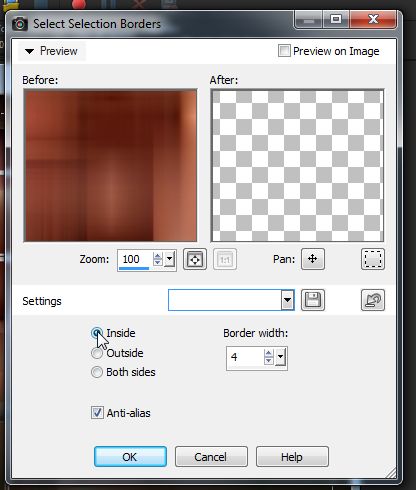This screenshot has height=490, width=416.
Task: Select the Inside radio button
Action: [x=97, y=333]
